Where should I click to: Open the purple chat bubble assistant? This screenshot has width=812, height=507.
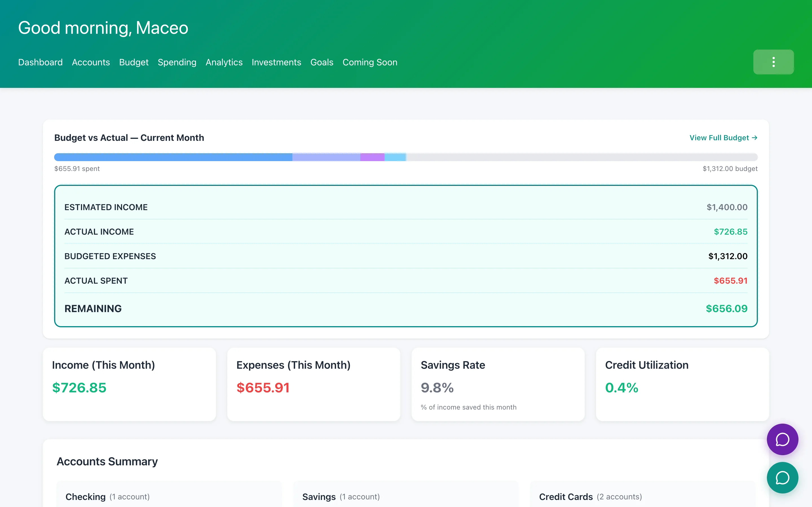click(x=782, y=440)
